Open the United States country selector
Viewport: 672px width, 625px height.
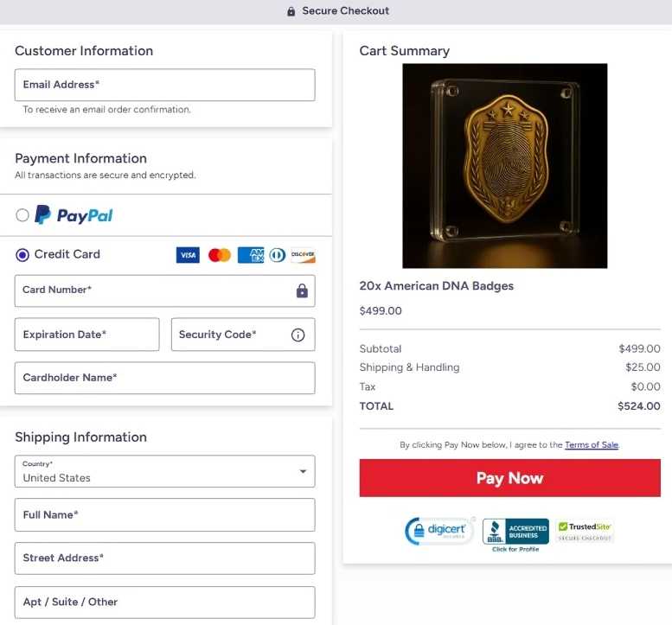(164, 471)
